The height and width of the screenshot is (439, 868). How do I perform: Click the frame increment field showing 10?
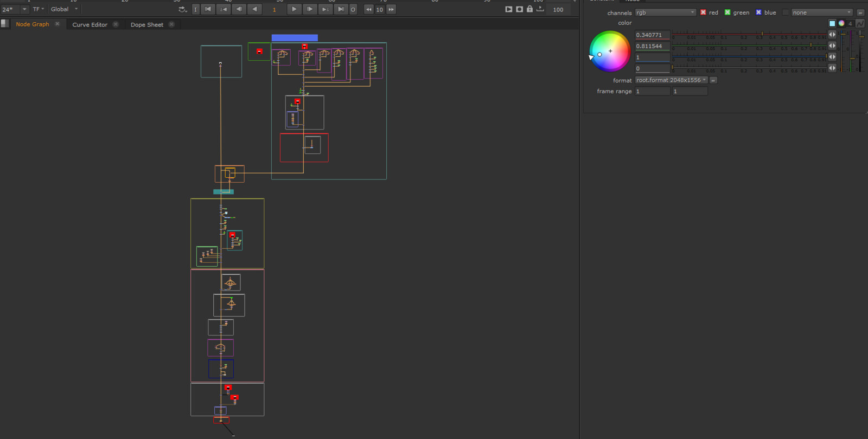point(380,9)
